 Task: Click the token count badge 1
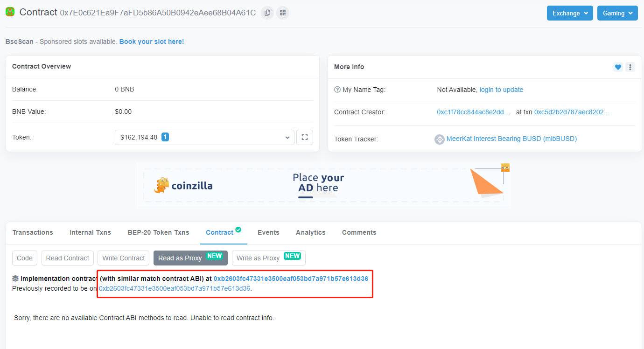(x=165, y=137)
